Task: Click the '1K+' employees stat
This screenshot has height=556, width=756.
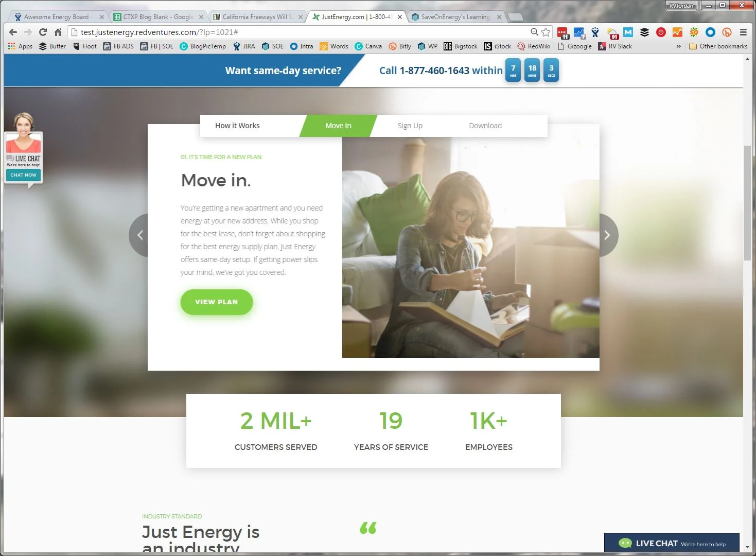Action: coord(488,421)
